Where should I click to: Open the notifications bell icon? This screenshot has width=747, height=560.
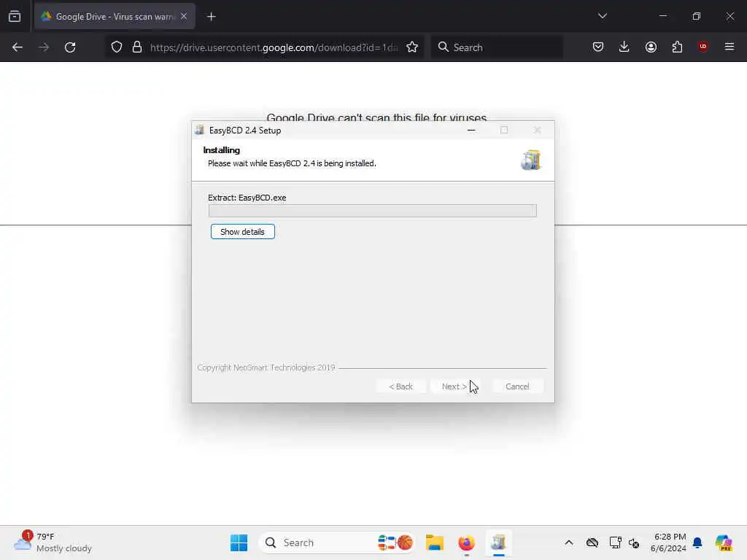[x=697, y=542]
